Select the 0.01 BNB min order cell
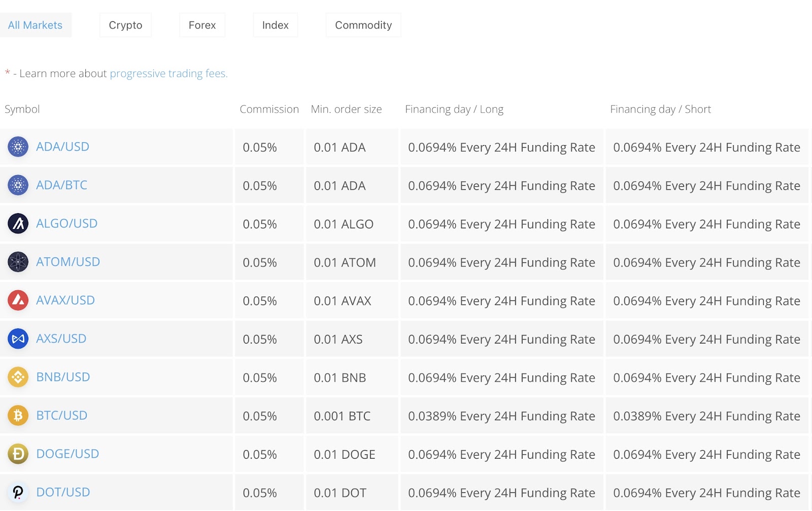The height and width of the screenshot is (511, 812). (x=352, y=378)
